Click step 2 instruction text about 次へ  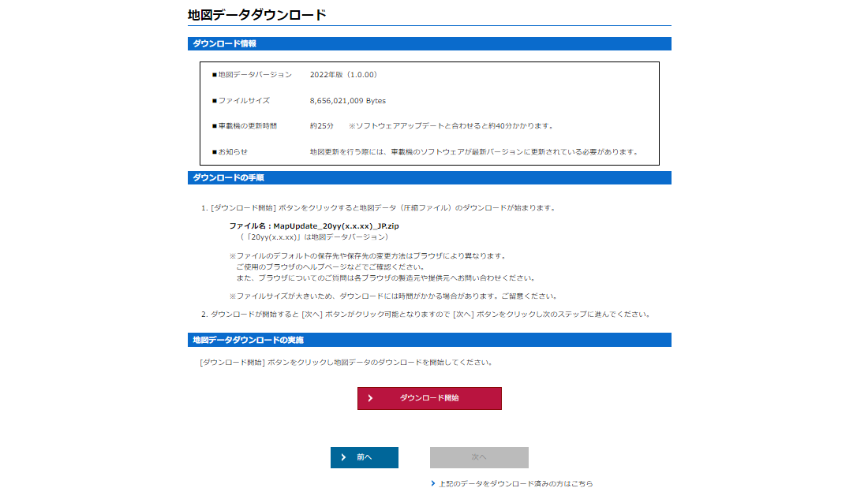click(x=430, y=315)
